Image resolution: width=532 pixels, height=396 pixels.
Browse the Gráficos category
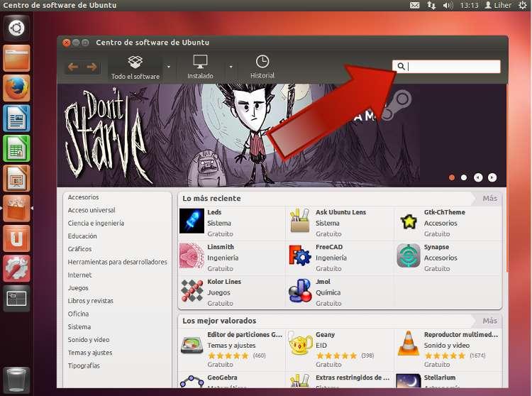tap(79, 248)
